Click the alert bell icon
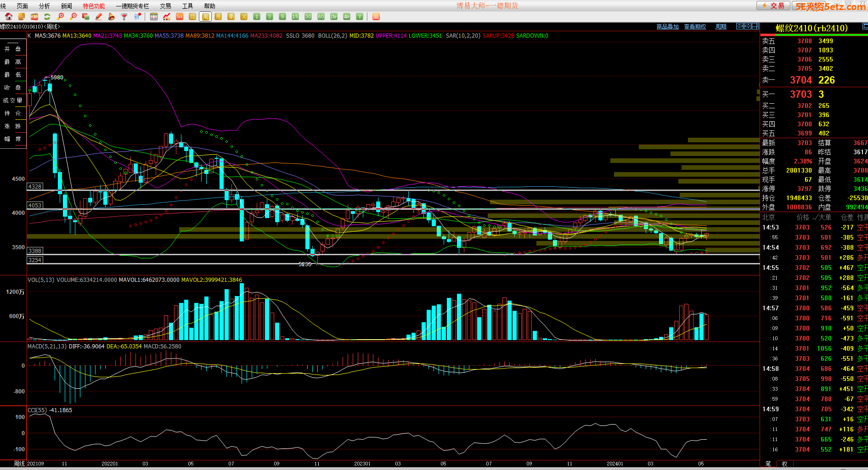Image resolution: width=868 pixels, height=470 pixels. [112, 17]
